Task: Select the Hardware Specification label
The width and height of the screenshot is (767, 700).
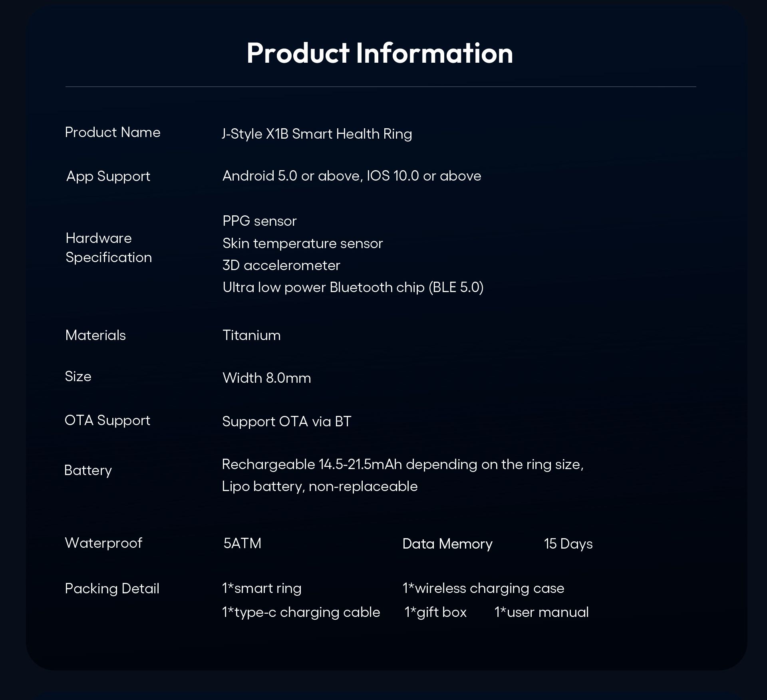Action: coord(109,248)
